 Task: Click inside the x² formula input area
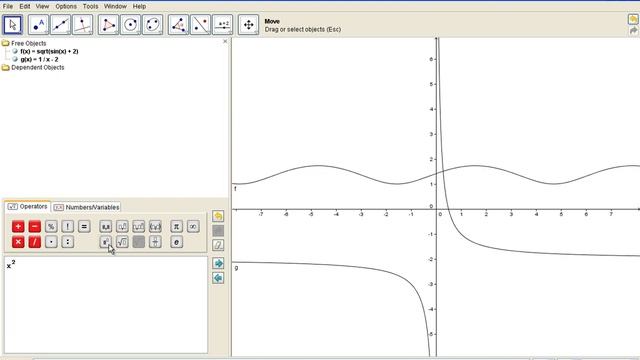pos(106,304)
